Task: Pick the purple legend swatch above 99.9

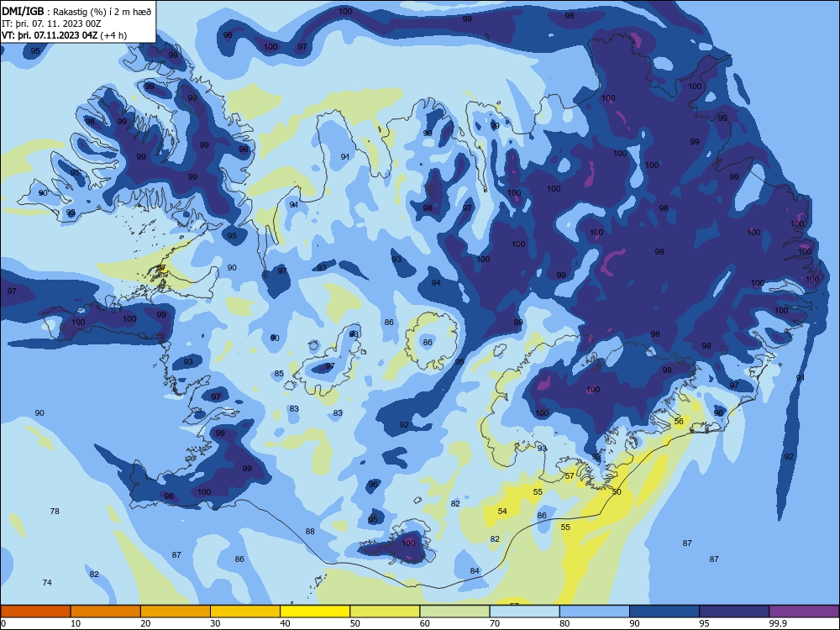Action: coord(804,612)
